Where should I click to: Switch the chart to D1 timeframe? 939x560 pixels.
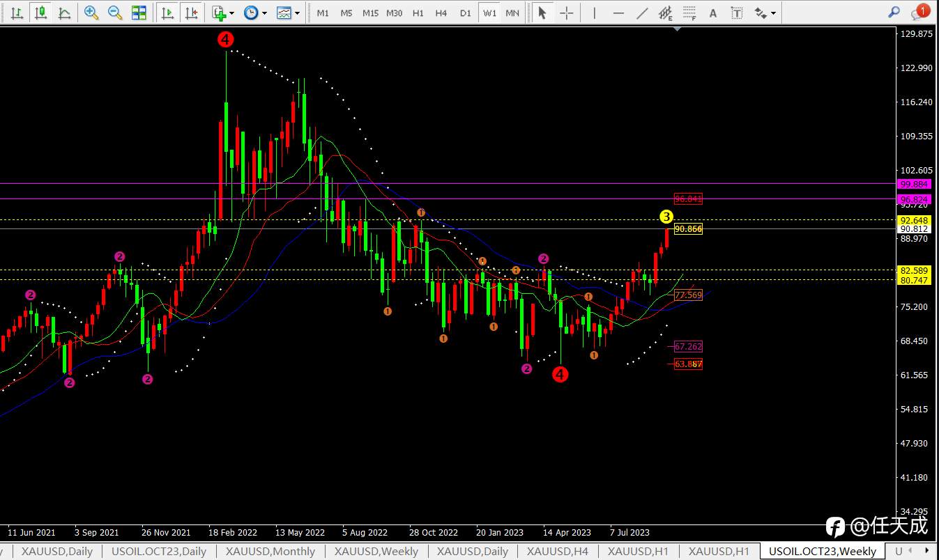(466, 13)
